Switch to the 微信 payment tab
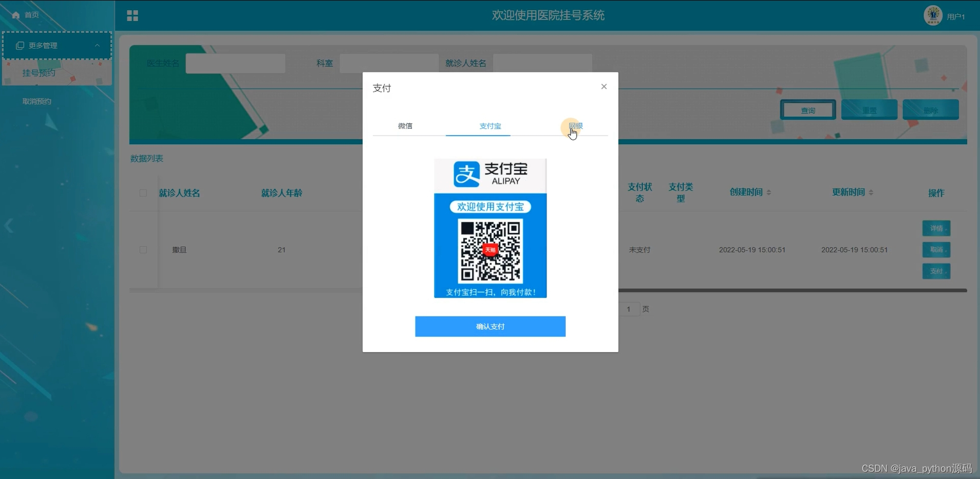 coord(405,126)
